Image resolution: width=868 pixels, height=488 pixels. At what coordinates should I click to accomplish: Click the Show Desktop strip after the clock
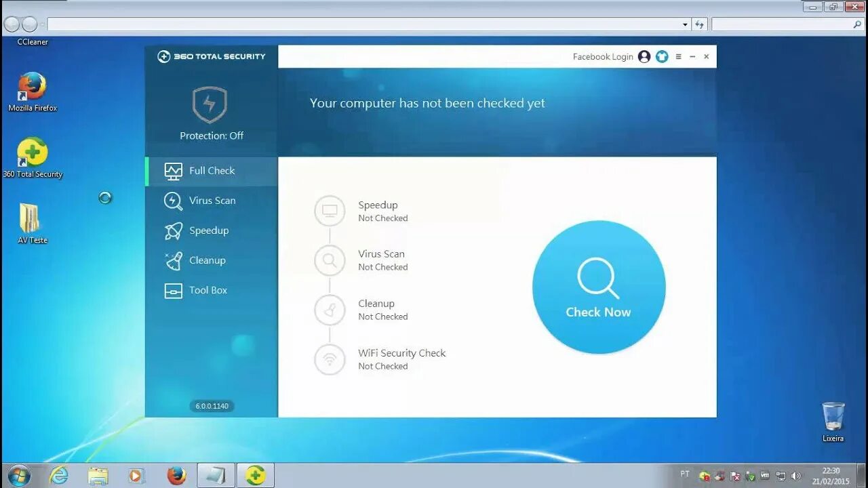click(863, 476)
